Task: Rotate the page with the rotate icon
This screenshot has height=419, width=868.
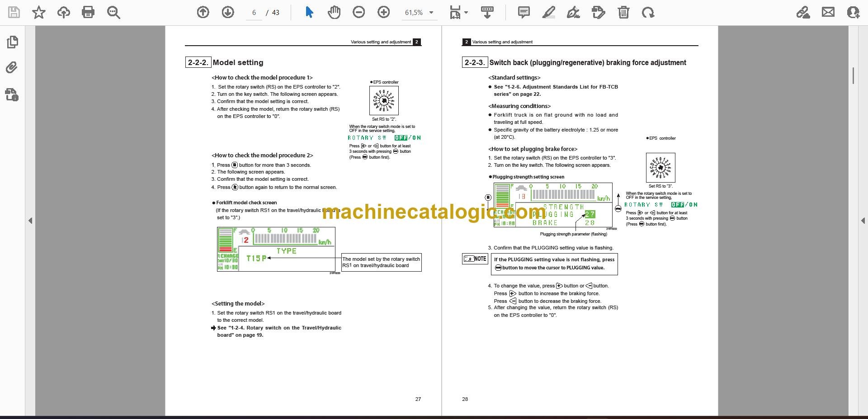Action: point(648,12)
